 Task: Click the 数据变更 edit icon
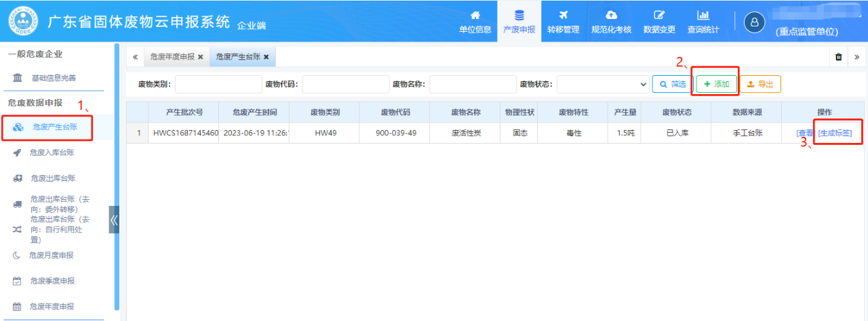click(659, 15)
